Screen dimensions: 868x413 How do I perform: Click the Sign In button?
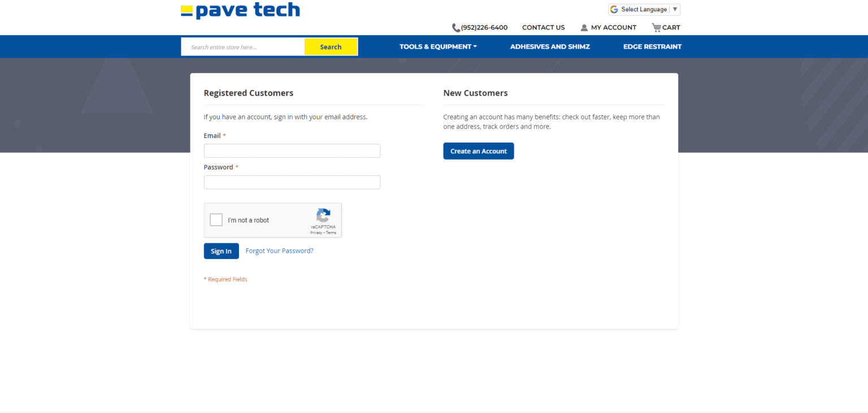point(221,251)
